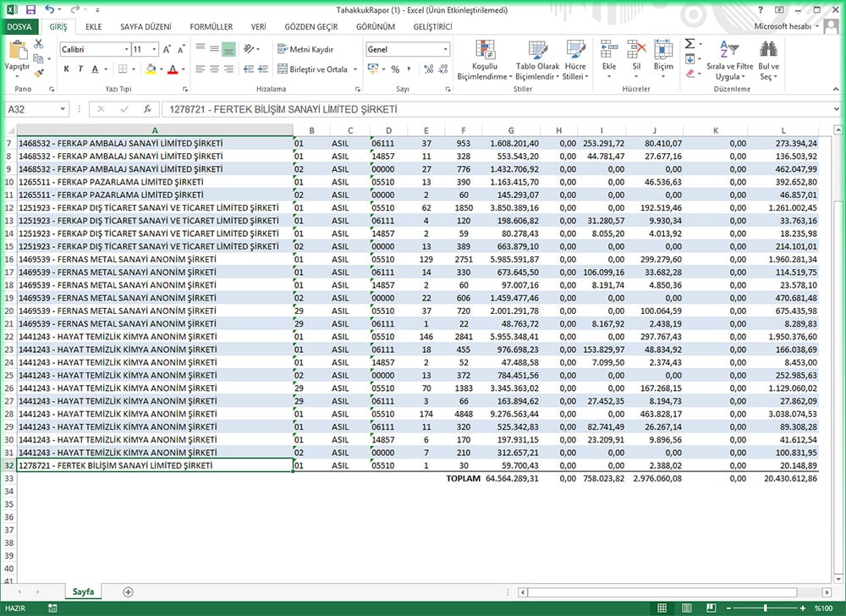The height and width of the screenshot is (616, 846).
Task: Open the DOSYA file menu button
Action: pyautogui.click(x=19, y=27)
